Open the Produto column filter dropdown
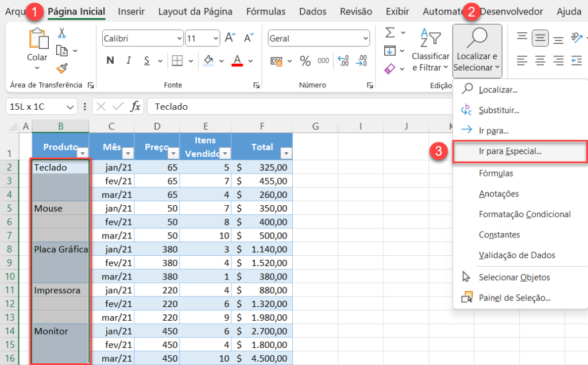The height and width of the screenshot is (365, 588). coord(82,153)
